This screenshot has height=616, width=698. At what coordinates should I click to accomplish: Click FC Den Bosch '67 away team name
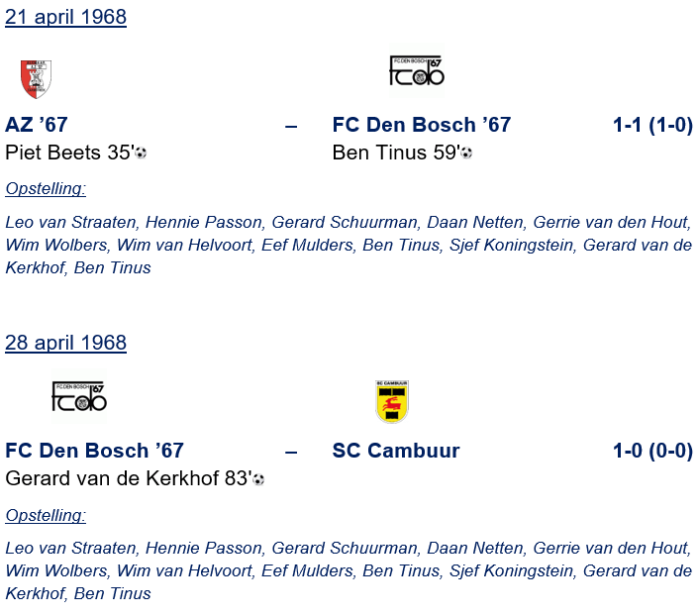[x=422, y=125]
